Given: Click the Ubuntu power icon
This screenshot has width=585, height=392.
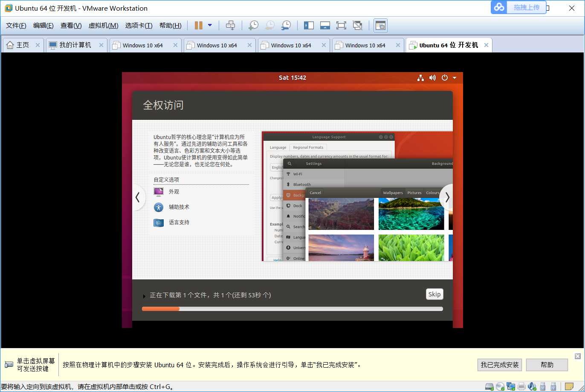Looking at the screenshot, I should click(x=445, y=78).
